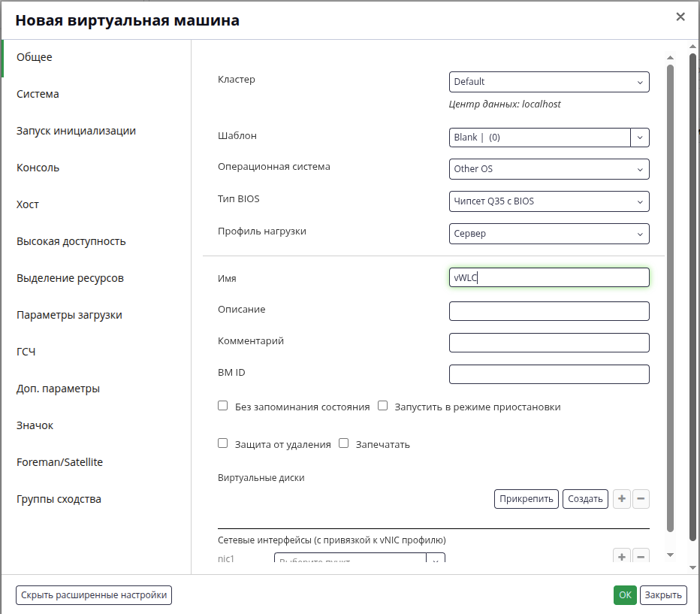Click the inner scrollbar down arrow

[670, 555]
